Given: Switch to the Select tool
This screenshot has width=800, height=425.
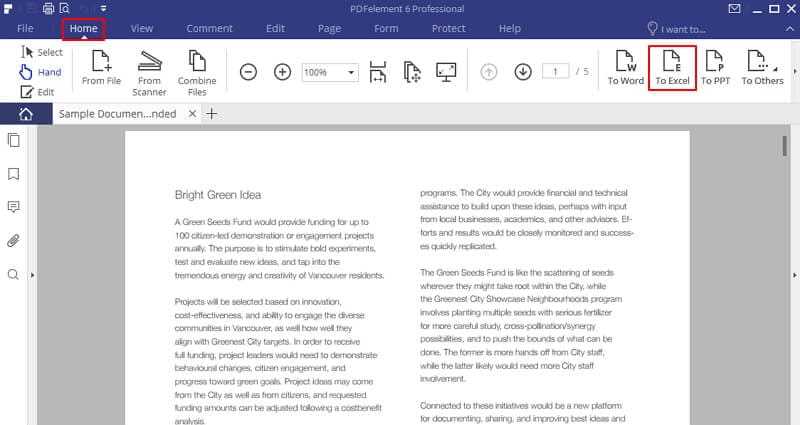Looking at the screenshot, I should coord(41,51).
